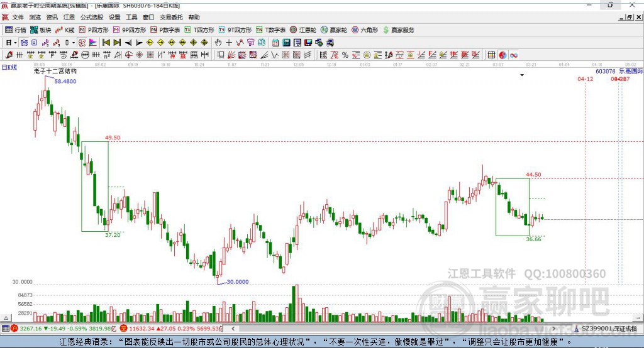The width and height of the screenshot is (644, 348).
Task: Select the hand pan tool
Action: pyautogui.click(x=218, y=43)
